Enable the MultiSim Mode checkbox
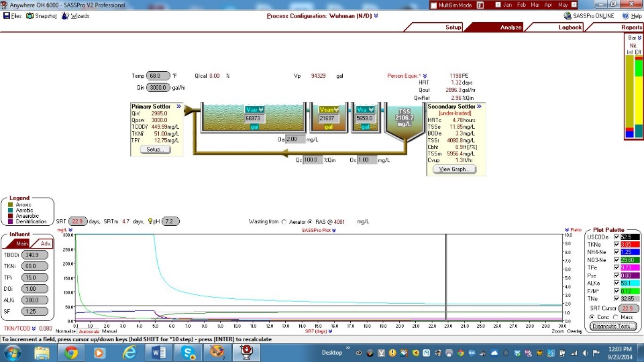 [433, 5]
